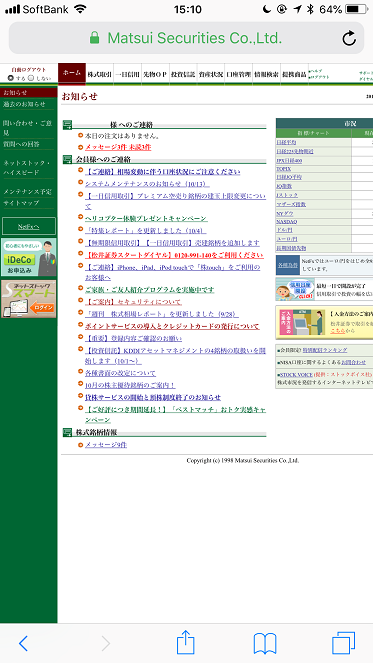
Task: Open the 各国為替 button
Action: pyautogui.click(x=288, y=265)
